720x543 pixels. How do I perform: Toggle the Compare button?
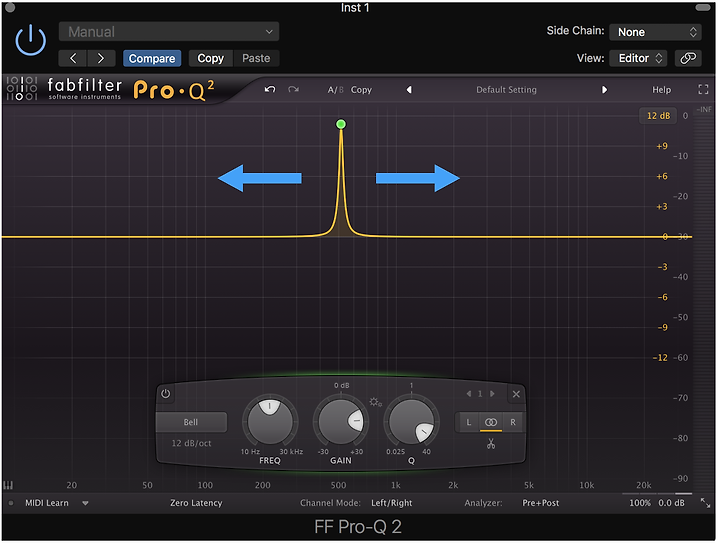point(152,58)
